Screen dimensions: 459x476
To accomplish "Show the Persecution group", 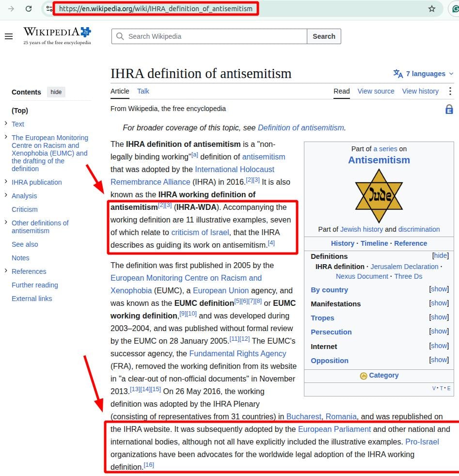I will tap(439, 331).
